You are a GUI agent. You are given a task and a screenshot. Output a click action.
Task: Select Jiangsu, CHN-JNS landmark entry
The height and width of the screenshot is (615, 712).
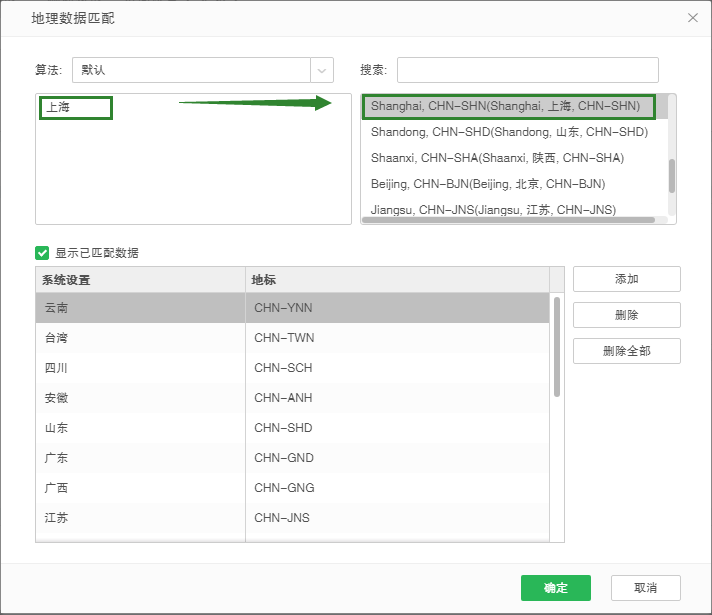[x=493, y=210]
